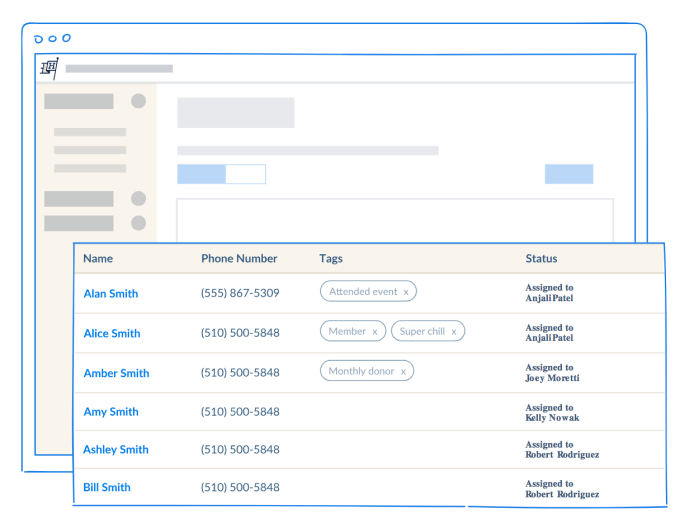The image size is (680, 523).
Task: Open Alice Smith contact link
Action: coord(112,333)
